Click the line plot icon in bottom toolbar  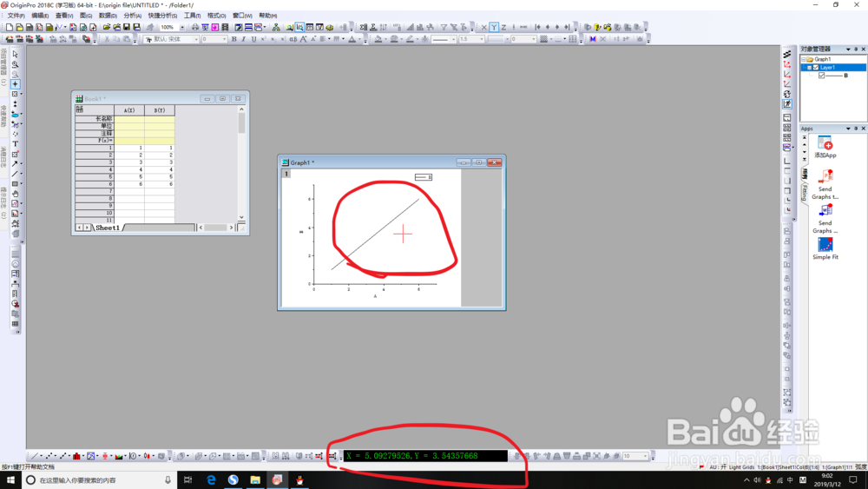tap(35, 456)
